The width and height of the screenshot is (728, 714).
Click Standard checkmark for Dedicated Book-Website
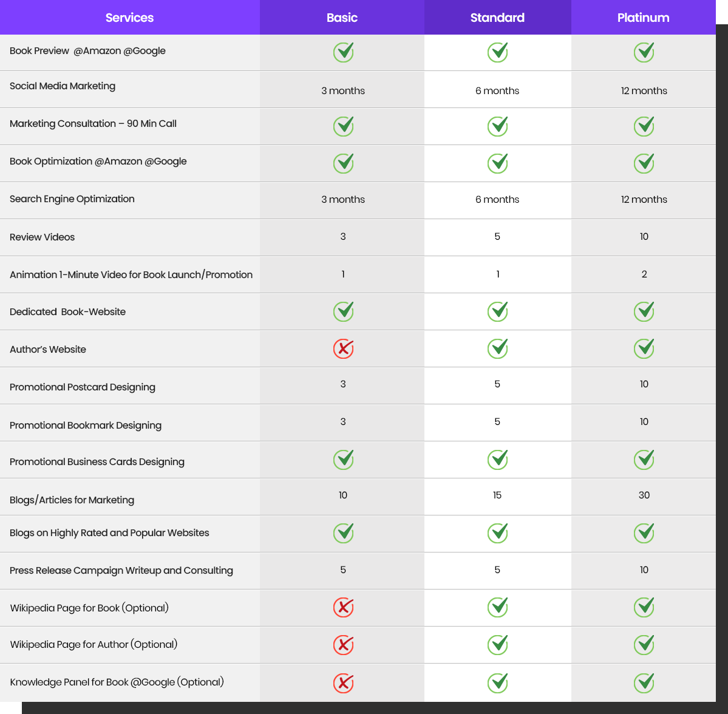pyautogui.click(x=497, y=311)
